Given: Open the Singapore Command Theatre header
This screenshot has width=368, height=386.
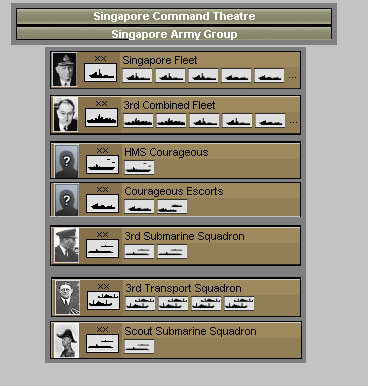Looking at the screenshot, I should pyautogui.click(x=174, y=16).
